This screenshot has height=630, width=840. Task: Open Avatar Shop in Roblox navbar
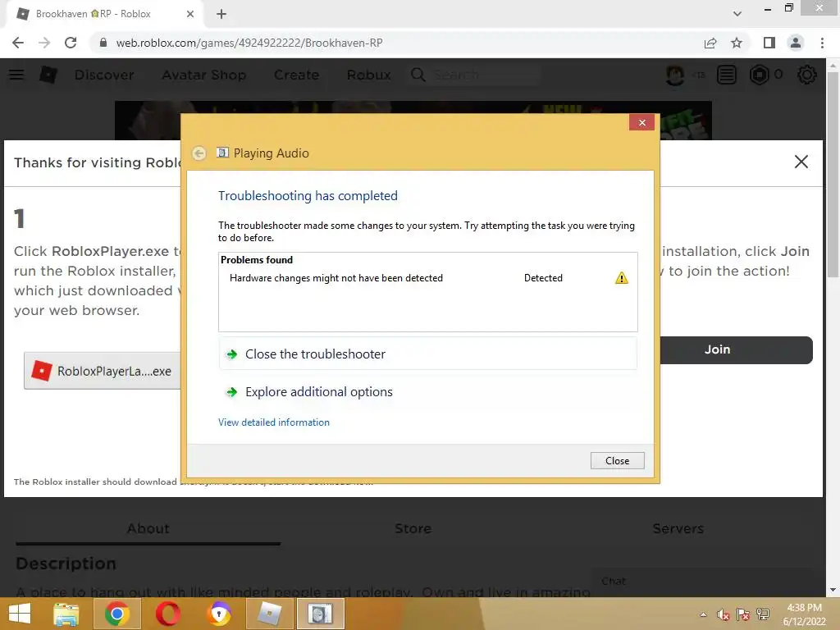click(x=204, y=75)
